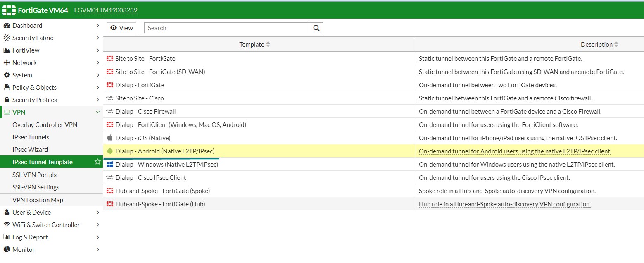Toggle favorite star on IPsec Tunnel Template
This screenshot has width=644, height=263.
click(x=97, y=162)
